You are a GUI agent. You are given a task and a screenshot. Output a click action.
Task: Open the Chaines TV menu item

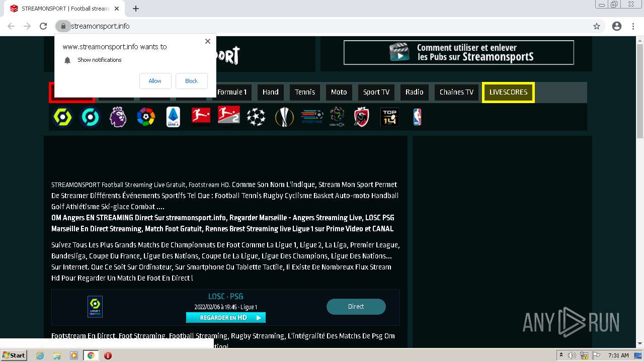456,92
